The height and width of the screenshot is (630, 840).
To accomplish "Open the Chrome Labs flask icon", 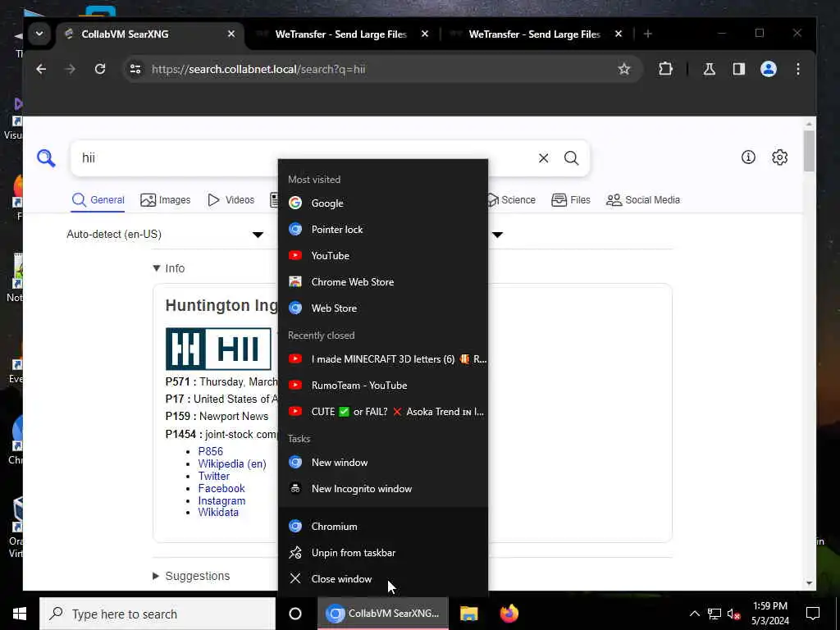I will tap(710, 69).
